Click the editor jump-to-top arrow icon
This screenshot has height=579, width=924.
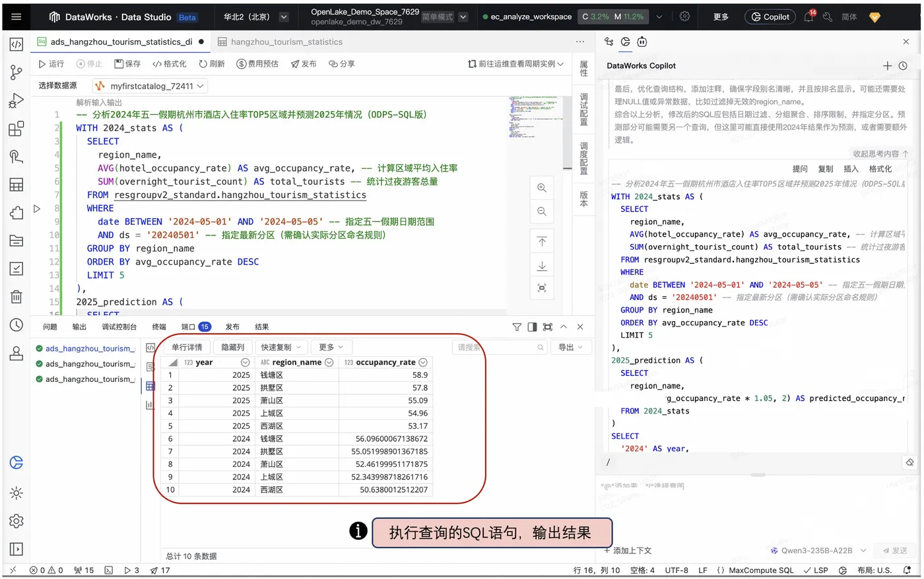tap(542, 242)
